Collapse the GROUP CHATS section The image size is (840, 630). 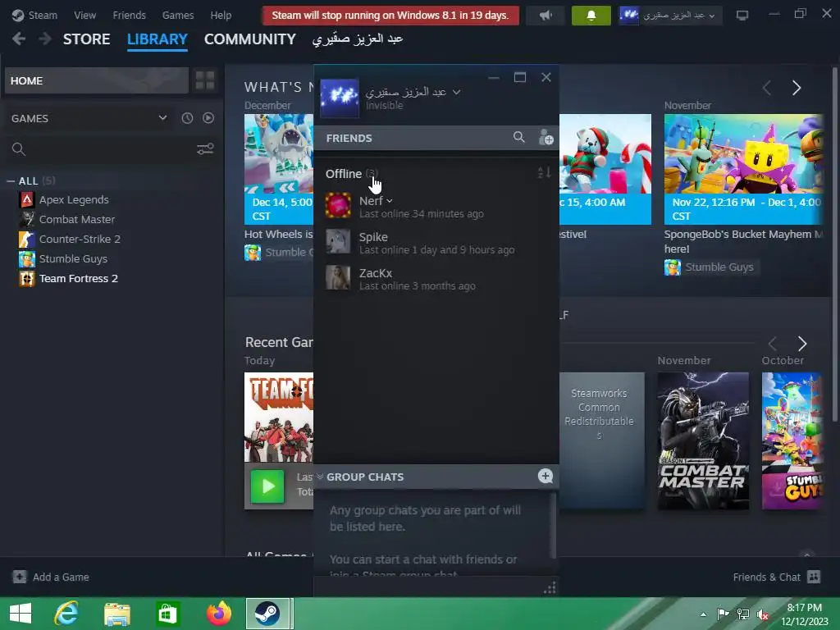coord(320,477)
